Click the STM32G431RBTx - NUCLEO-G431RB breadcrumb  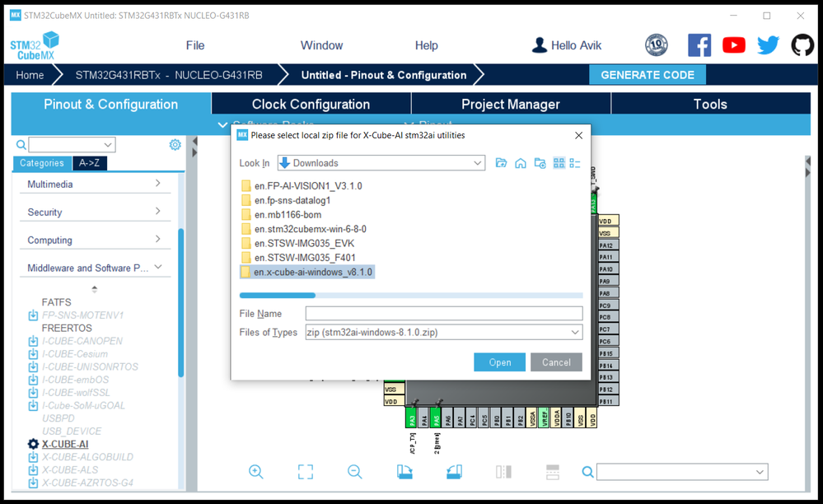169,75
